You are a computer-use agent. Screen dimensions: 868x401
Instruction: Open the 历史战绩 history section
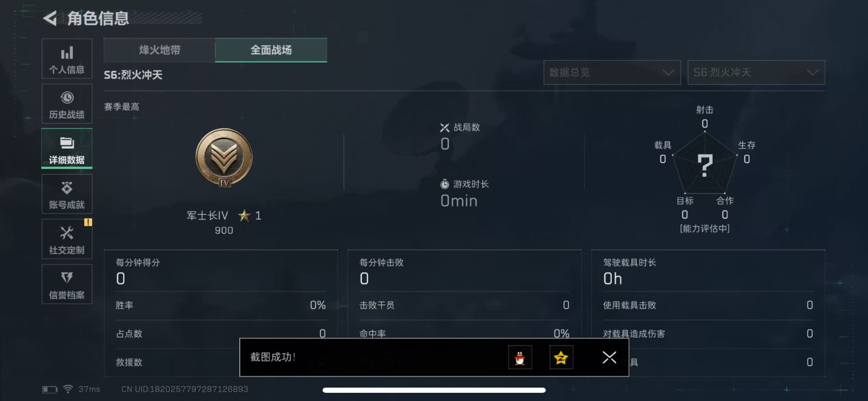point(67,104)
